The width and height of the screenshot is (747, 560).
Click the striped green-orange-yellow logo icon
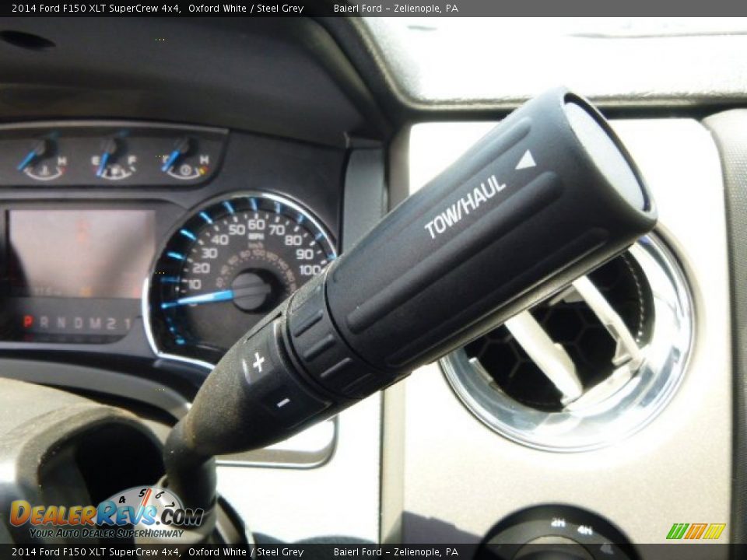tap(696, 531)
